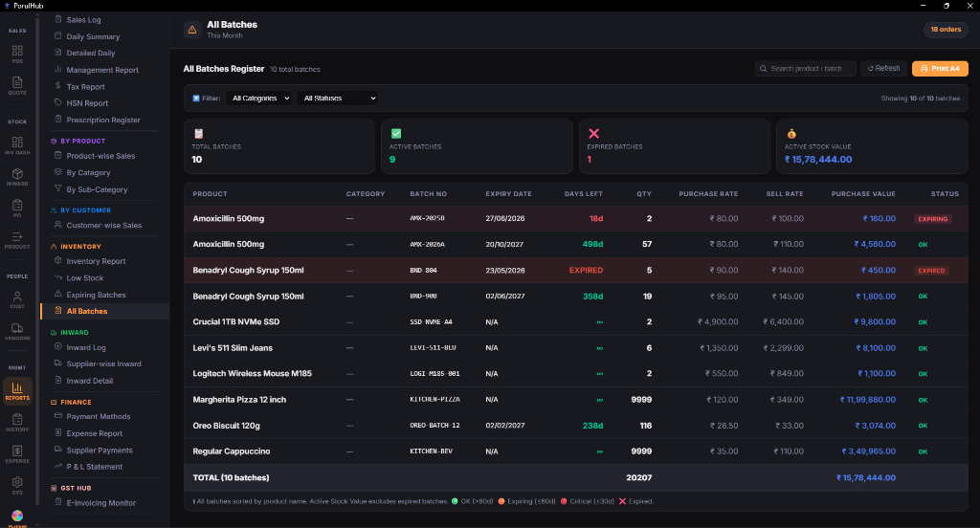Click the sidebar report list scrollbar
Viewport: 980px width, 528px height.
click(37, 262)
